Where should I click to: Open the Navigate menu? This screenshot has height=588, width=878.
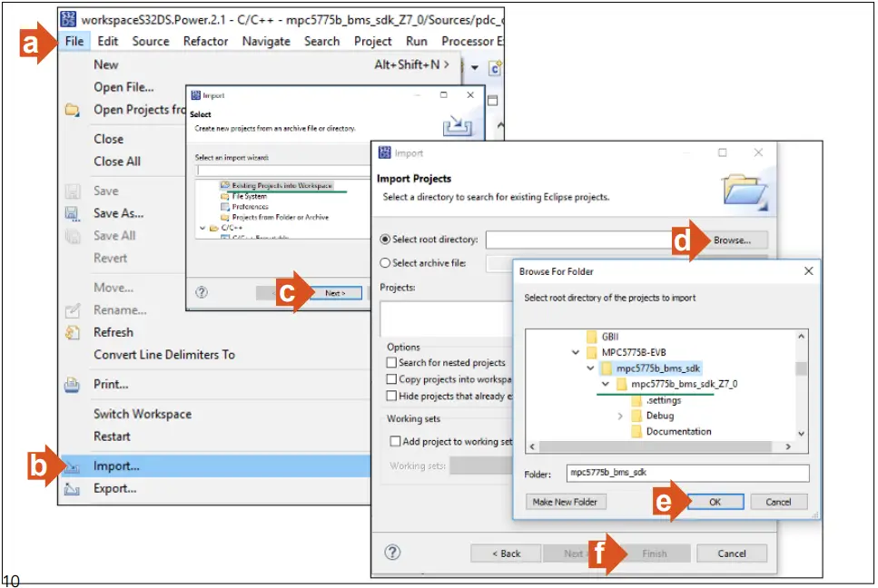[x=266, y=41]
